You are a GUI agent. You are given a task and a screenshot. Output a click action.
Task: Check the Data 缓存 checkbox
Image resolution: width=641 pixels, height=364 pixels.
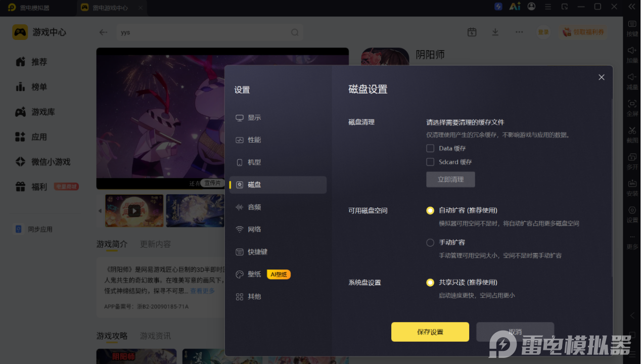click(x=430, y=148)
